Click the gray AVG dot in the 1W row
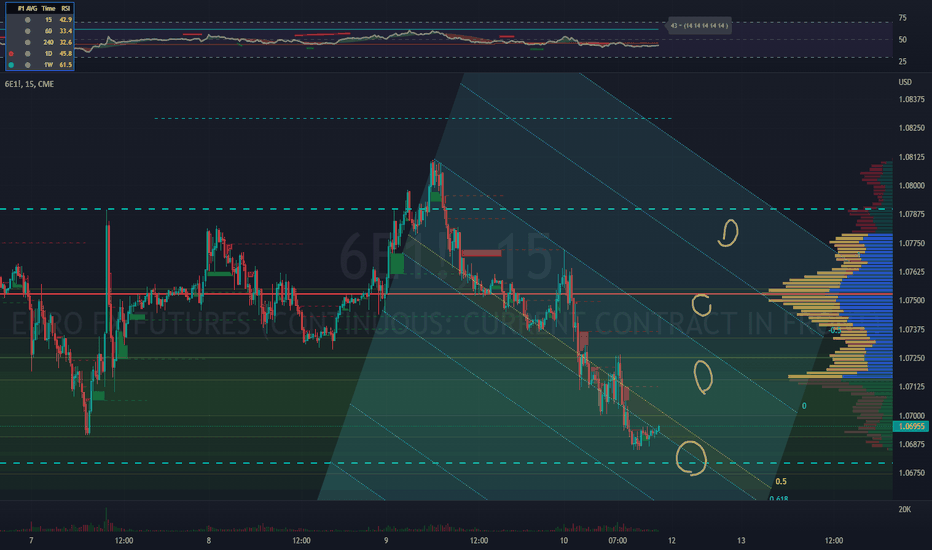The width and height of the screenshot is (932, 550). (27, 65)
